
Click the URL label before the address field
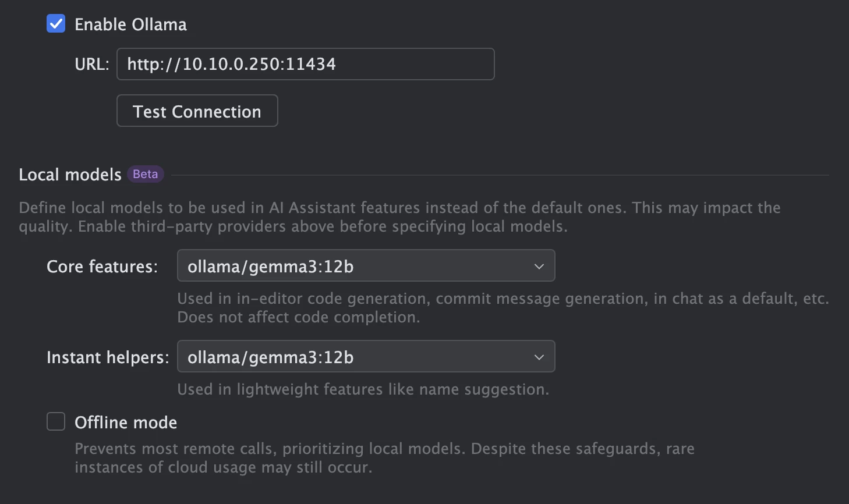[92, 64]
